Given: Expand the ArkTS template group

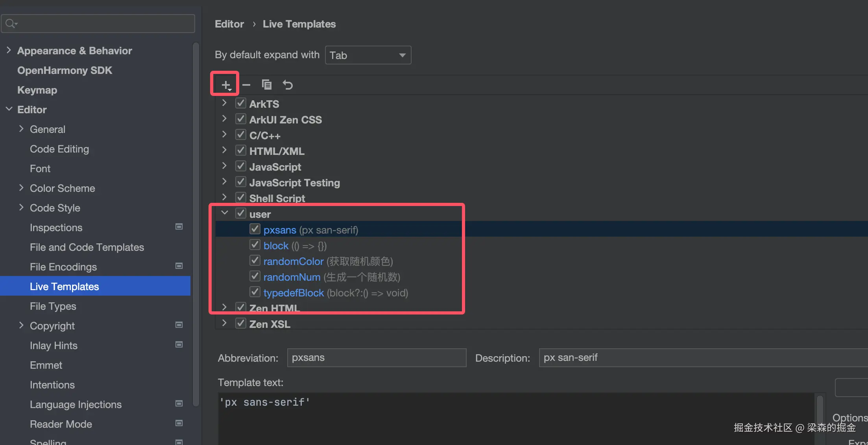Looking at the screenshot, I should (224, 103).
